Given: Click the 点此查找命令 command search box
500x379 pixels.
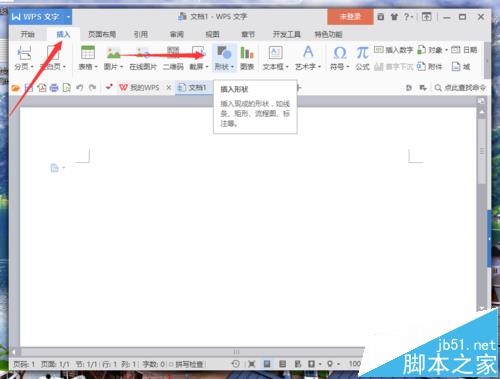Looking at the screenshot, I should pyautogui.click(x=460, y=88).
